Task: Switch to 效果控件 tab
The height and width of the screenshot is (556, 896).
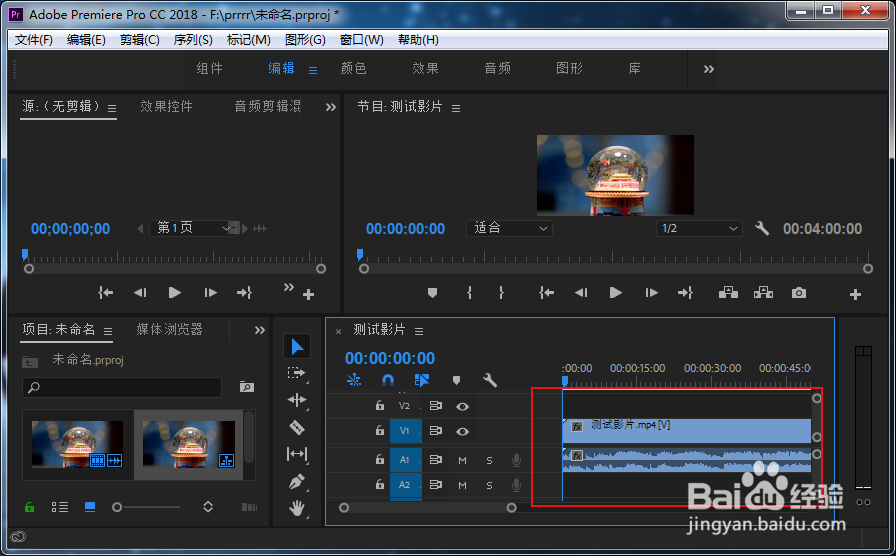Action: coord(166,106)
